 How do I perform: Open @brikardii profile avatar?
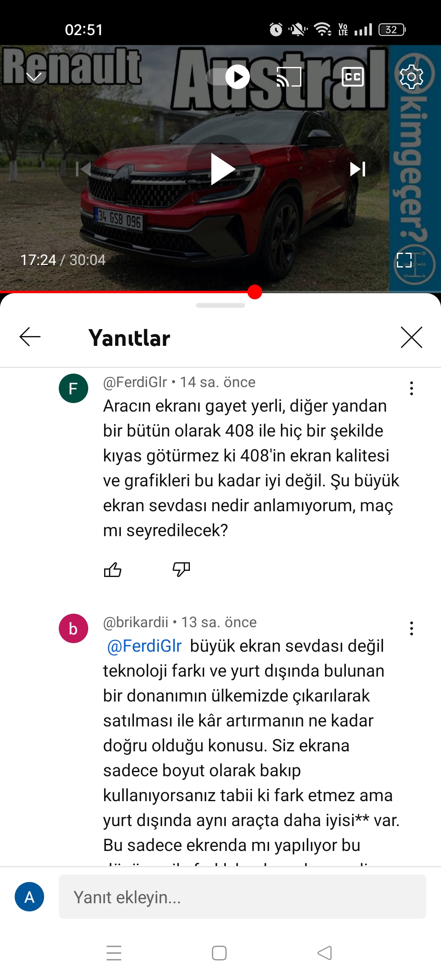73,628
